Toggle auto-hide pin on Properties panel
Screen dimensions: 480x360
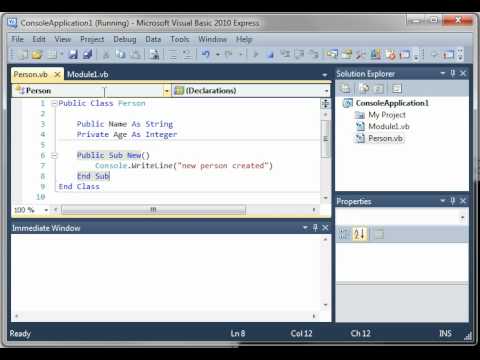click(453, 201)
